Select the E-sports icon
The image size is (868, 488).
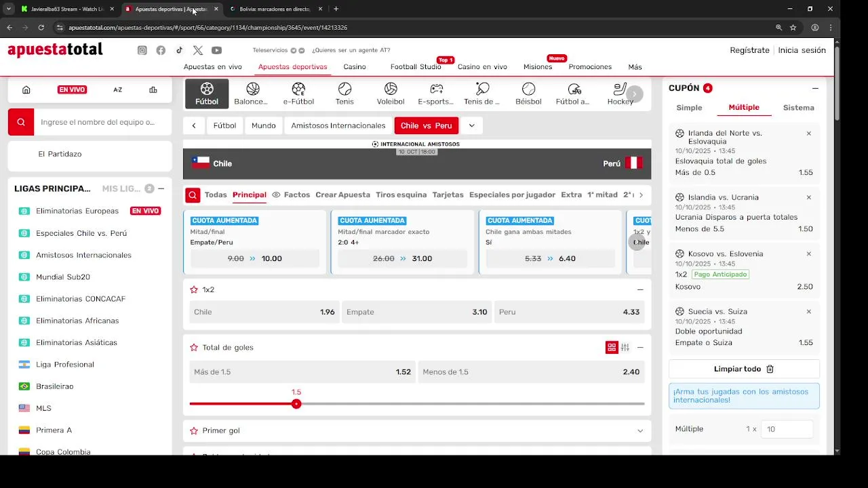coord(435,94)
